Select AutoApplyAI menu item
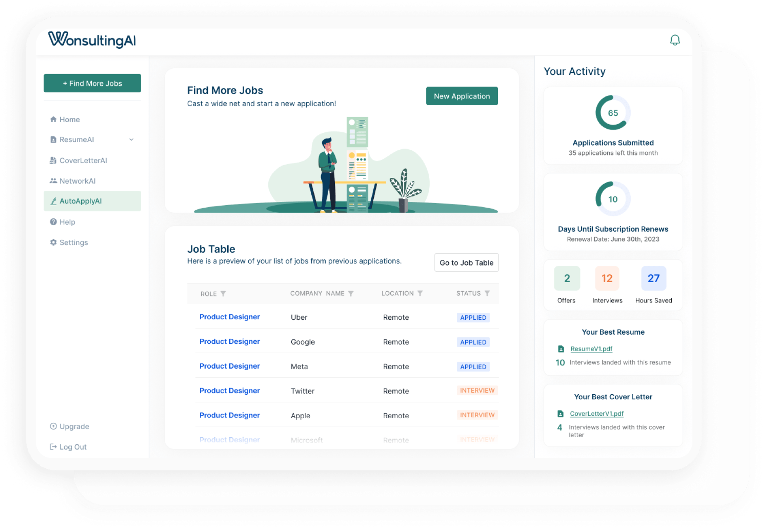Viewport: 767px width, 532px height. pos(92,201)
